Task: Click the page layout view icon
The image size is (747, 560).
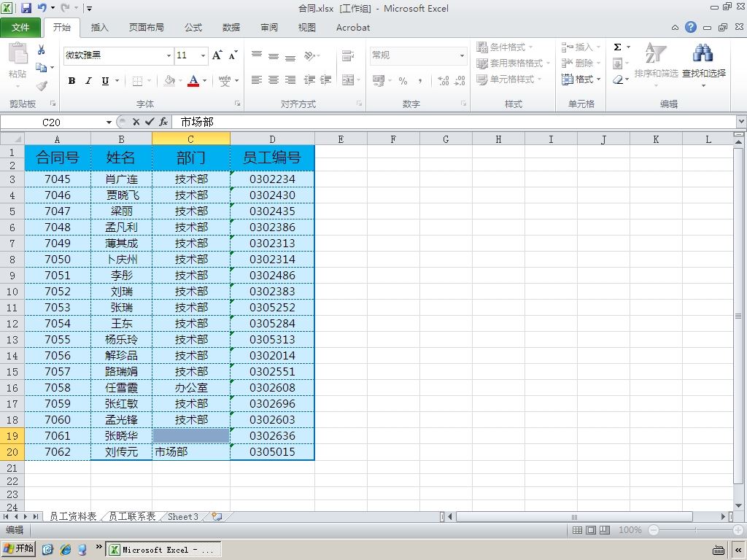Action: (591, 530)
